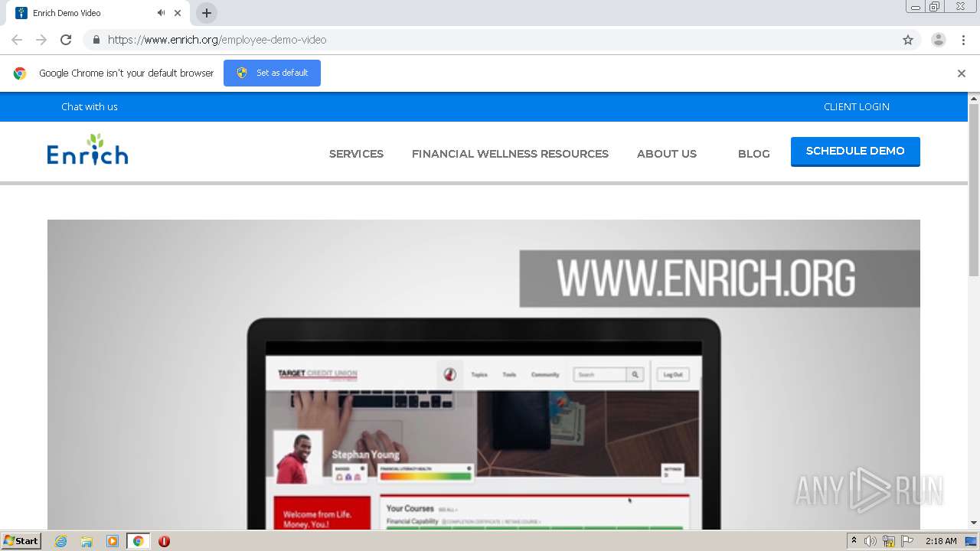Bookmark this page with the star icon

pyautogui.click(x=908, y=40)
